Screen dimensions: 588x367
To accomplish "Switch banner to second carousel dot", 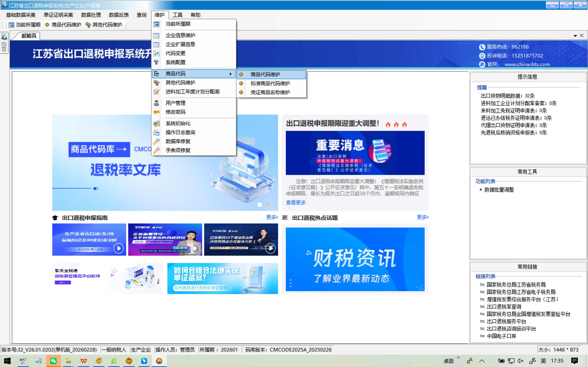I will coord(268,205).
